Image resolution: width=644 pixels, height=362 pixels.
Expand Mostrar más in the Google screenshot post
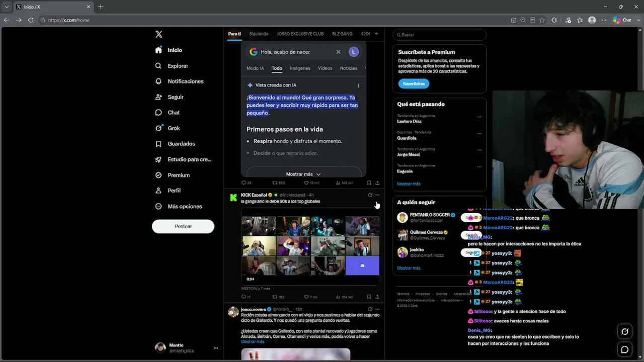[x=303, y=174]
